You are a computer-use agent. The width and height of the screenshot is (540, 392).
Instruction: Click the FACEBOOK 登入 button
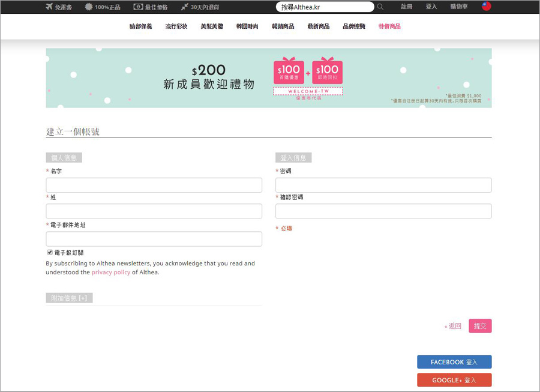click(454, 362)
